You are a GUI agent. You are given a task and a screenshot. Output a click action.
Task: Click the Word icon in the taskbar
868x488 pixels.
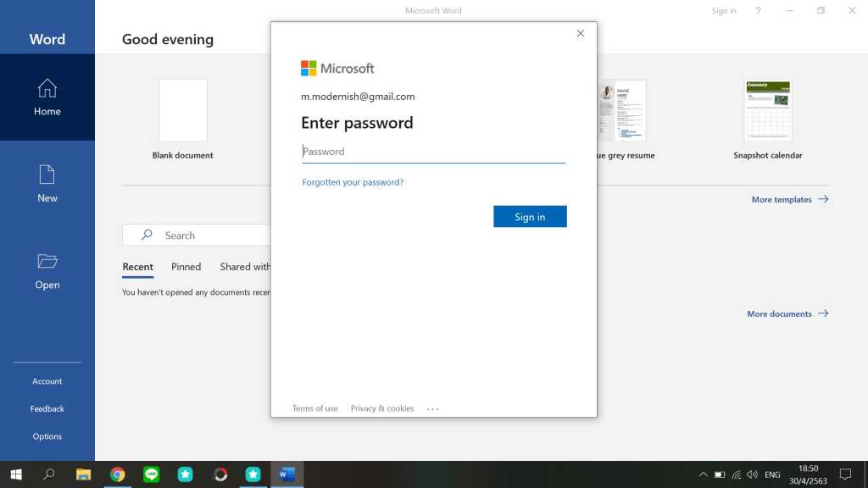pos(287,474)
